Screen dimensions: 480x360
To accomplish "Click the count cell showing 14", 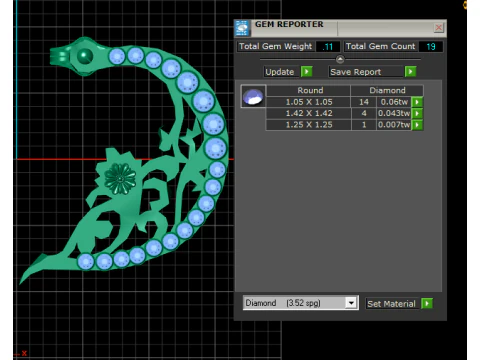I will [x=364, y=102].
